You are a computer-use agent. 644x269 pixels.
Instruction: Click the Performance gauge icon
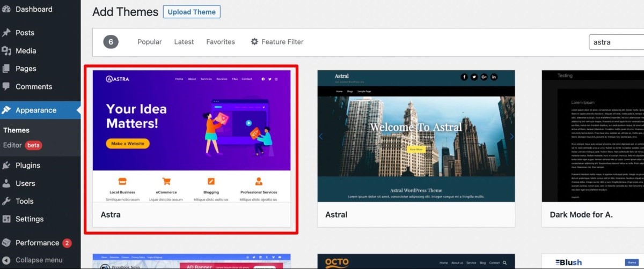click(6, 243)
